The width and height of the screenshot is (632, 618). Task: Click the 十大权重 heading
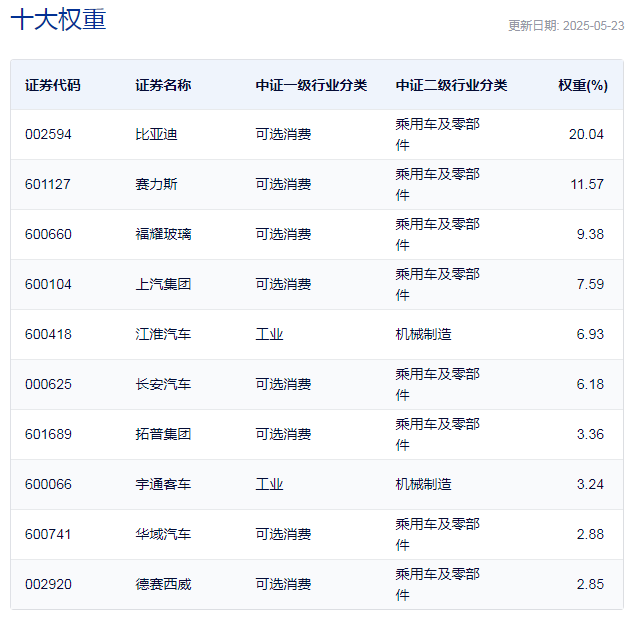coord(58,20)
